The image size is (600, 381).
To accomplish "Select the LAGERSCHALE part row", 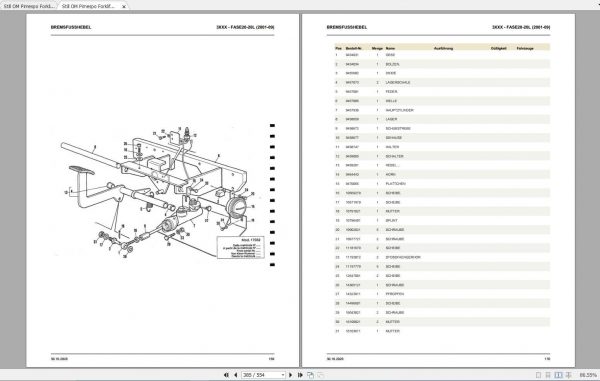I will pos(442,83).
